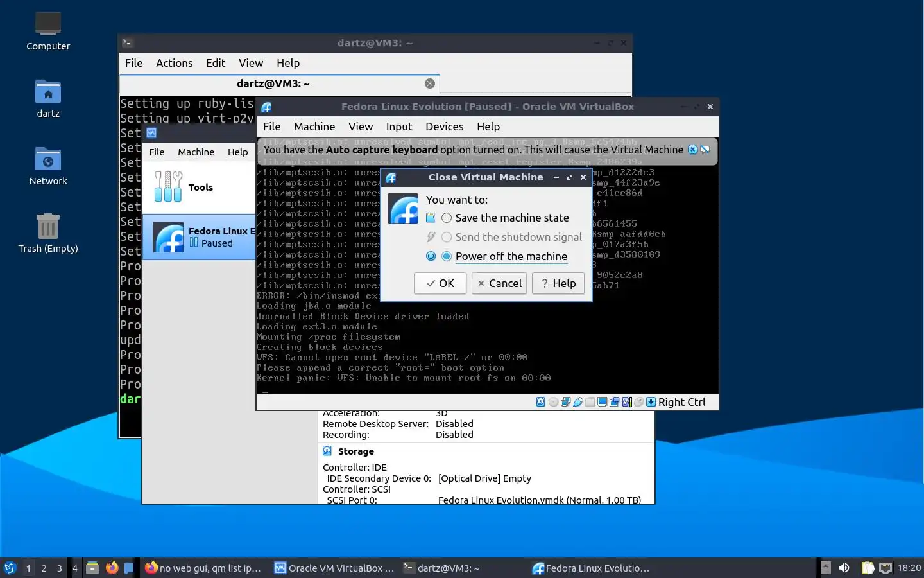The image size is (924, 578).
Task: Click the mouse integration status icon
Action: tap(639, 402)
